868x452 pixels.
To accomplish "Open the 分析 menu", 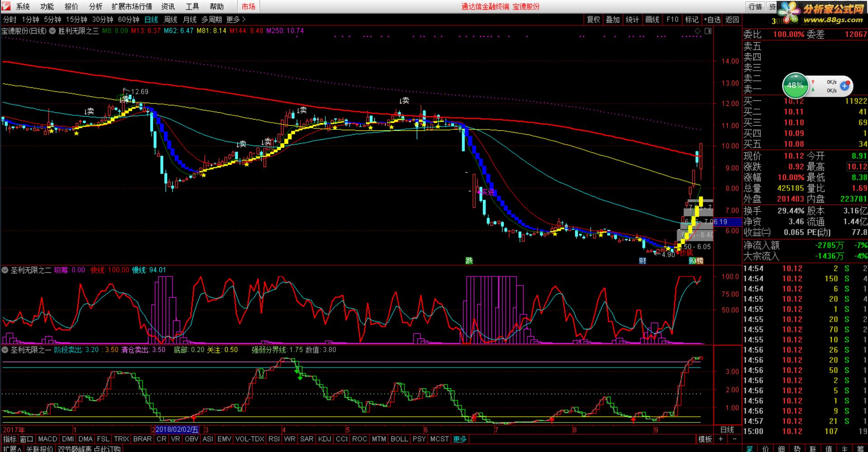I will click(95, 6).
